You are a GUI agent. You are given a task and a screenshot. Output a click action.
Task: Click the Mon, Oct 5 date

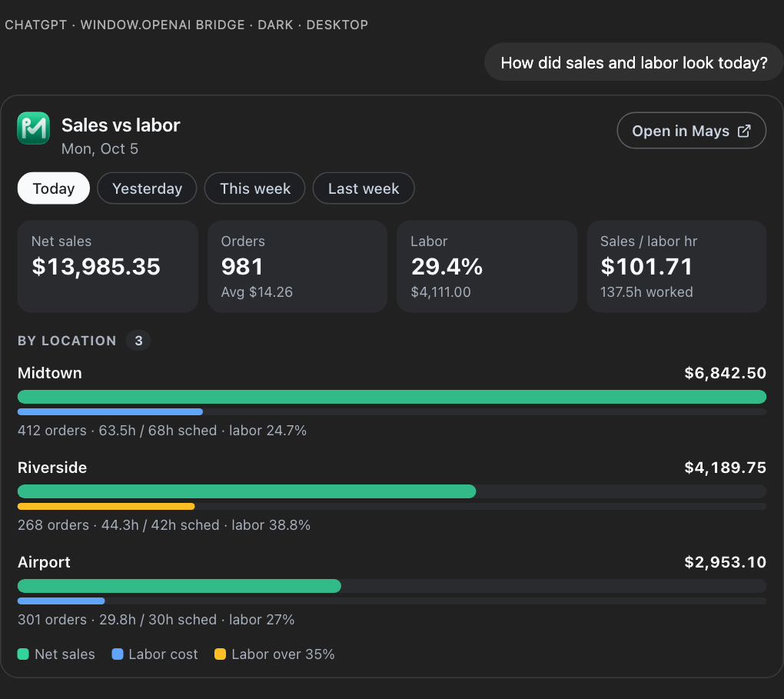[99, 148]
